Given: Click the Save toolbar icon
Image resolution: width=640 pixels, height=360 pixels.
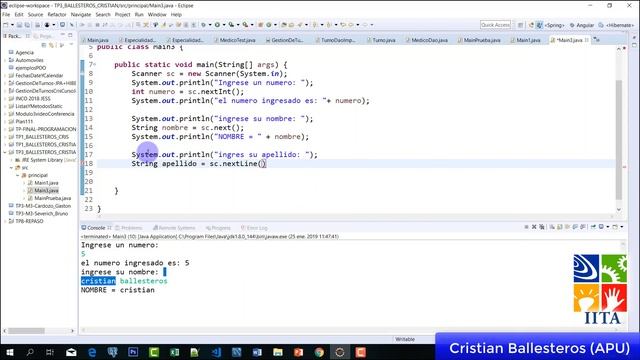Looking at the screenshot, I should pyautogui.click(x=20, y=25).
